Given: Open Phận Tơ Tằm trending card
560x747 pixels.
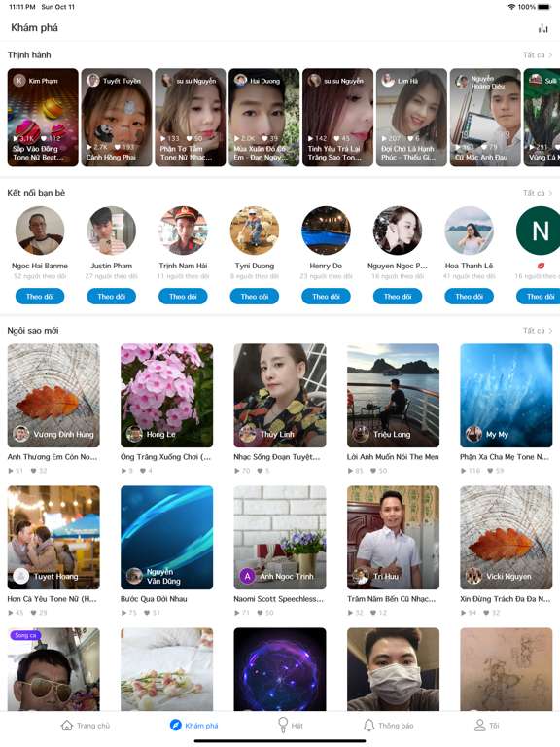Looking at the screenshot, I should pos(191,117).
